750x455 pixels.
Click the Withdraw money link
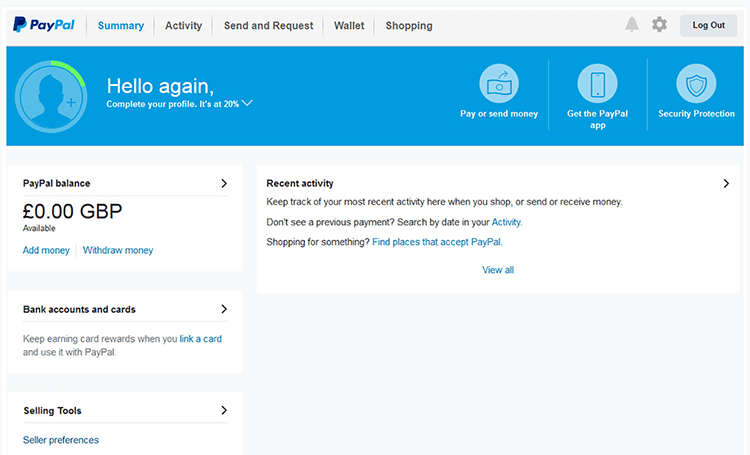point(118,250)
